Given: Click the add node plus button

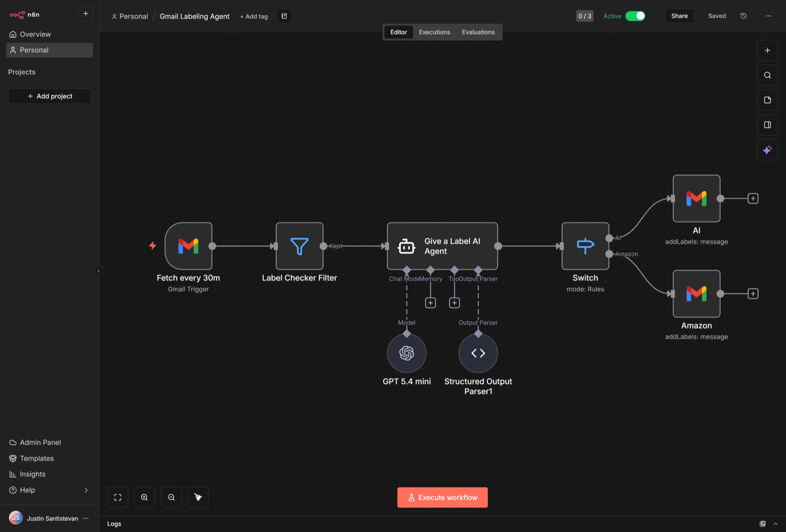Looking at the screenshot, I should click(767, 51).
